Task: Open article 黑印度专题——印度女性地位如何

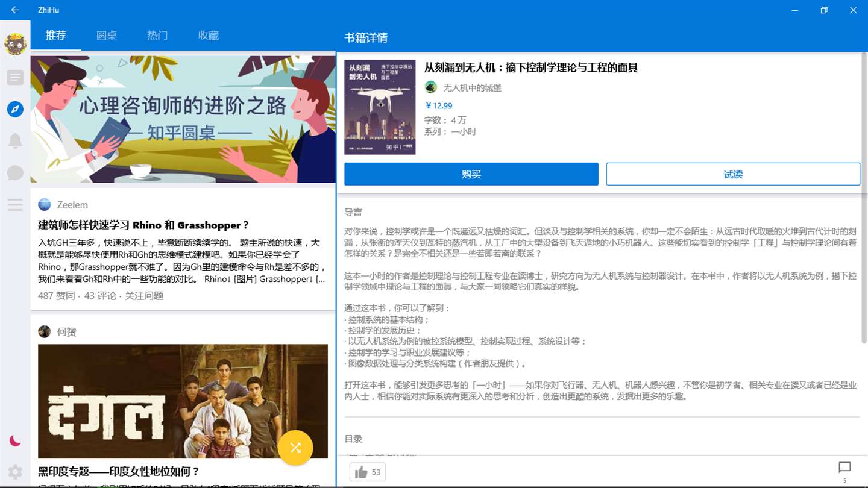Action: (119, 471)
